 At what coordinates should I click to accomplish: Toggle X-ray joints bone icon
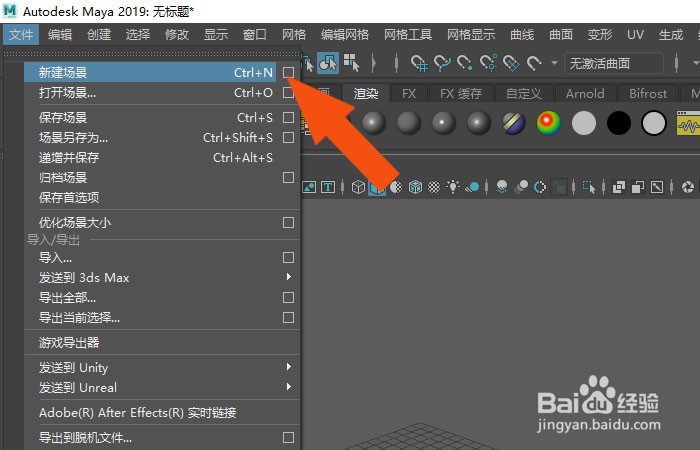coord(657,187)
